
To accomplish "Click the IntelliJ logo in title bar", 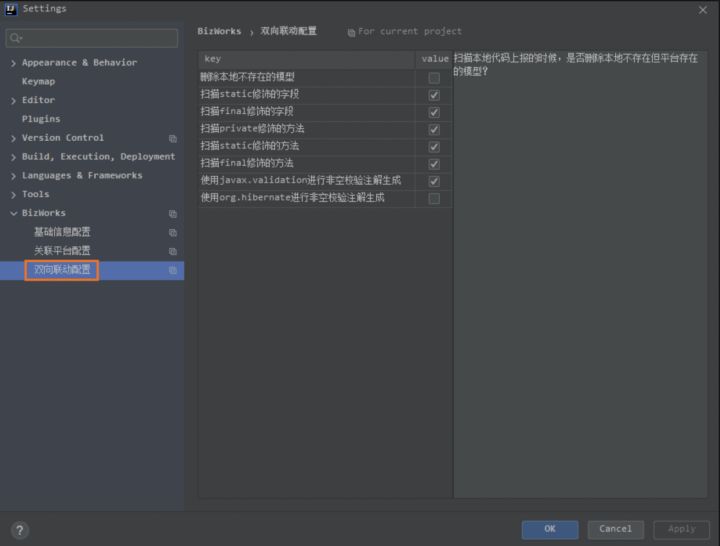I will pos(10,9).
